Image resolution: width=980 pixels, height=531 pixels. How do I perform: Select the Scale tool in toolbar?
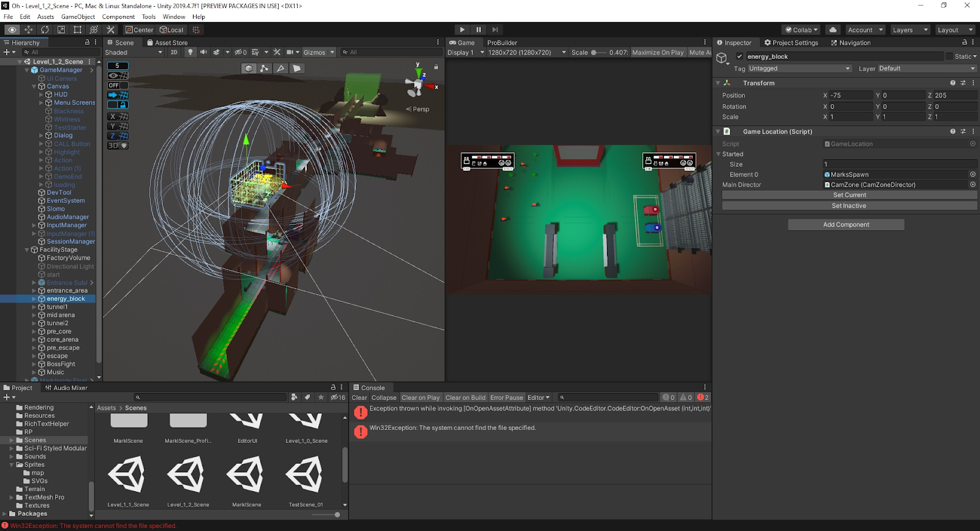(61, 29)
